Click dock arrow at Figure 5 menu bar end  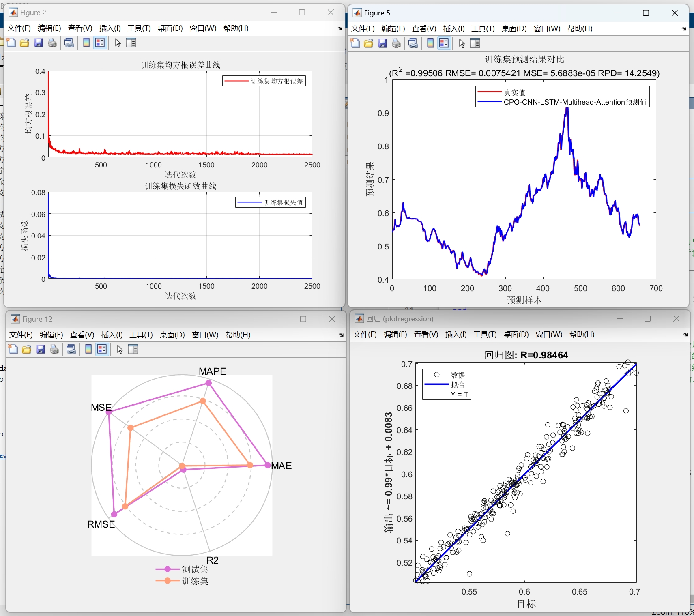pos(684,29)
